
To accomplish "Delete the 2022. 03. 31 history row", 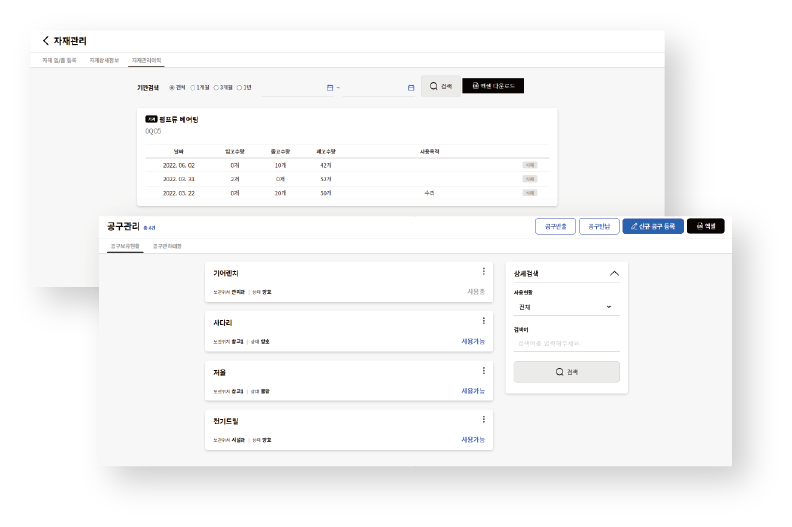I will [530, 179].
